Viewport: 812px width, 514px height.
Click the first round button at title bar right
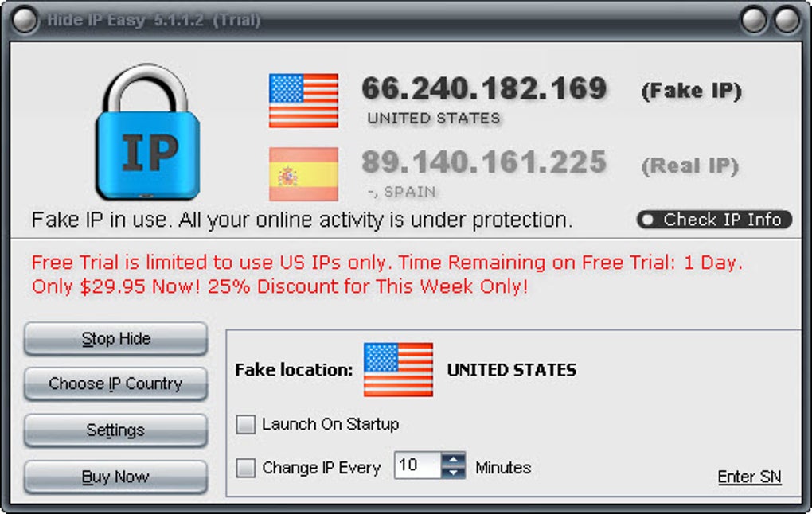[x=753, y=20]
